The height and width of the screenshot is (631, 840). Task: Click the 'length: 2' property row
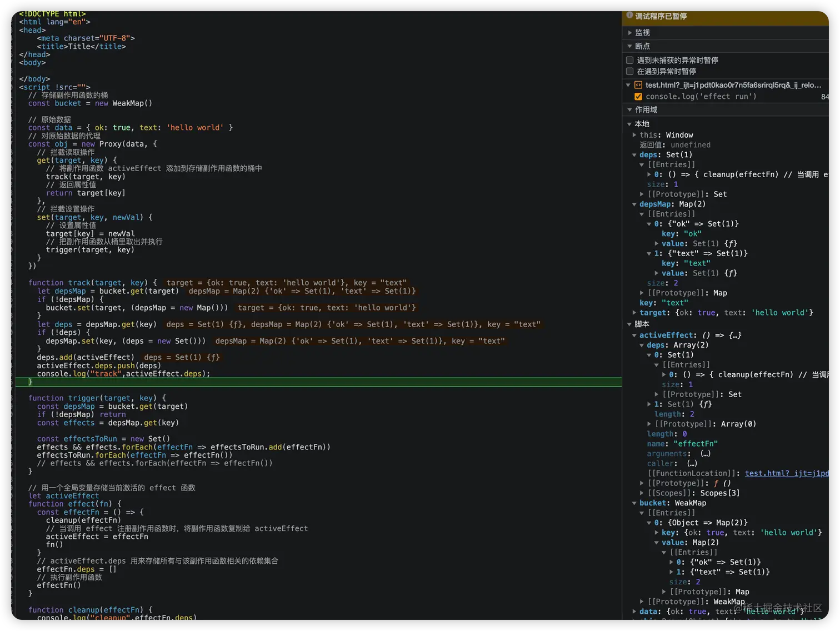674,414
